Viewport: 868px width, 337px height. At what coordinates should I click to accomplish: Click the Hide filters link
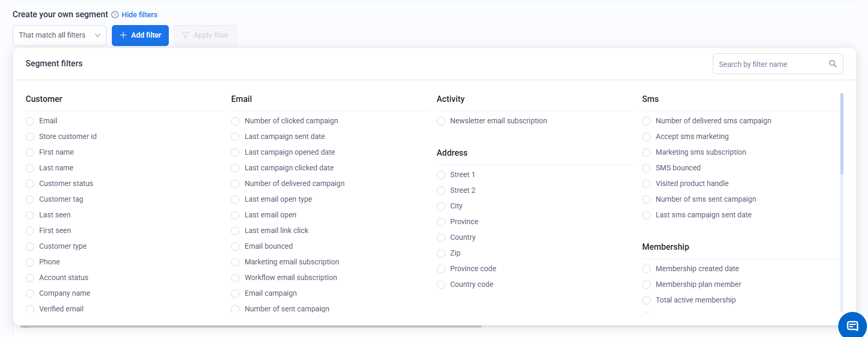tap(140, 15)
